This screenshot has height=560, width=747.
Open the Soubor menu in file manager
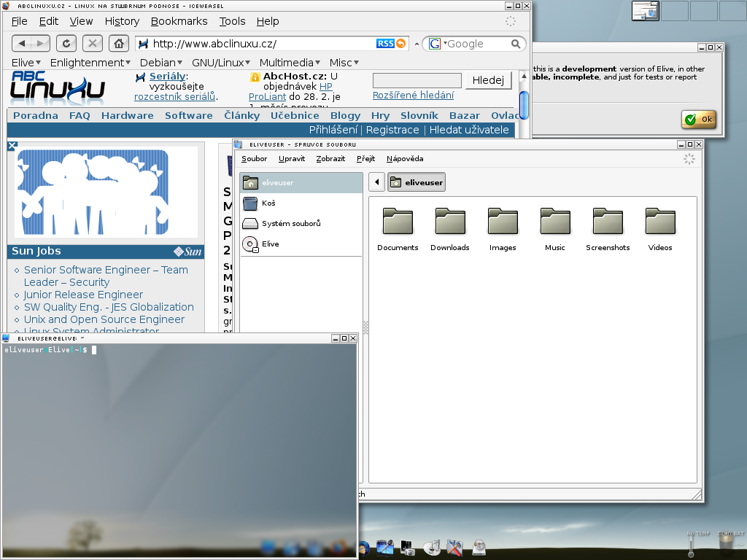(254, 159)
